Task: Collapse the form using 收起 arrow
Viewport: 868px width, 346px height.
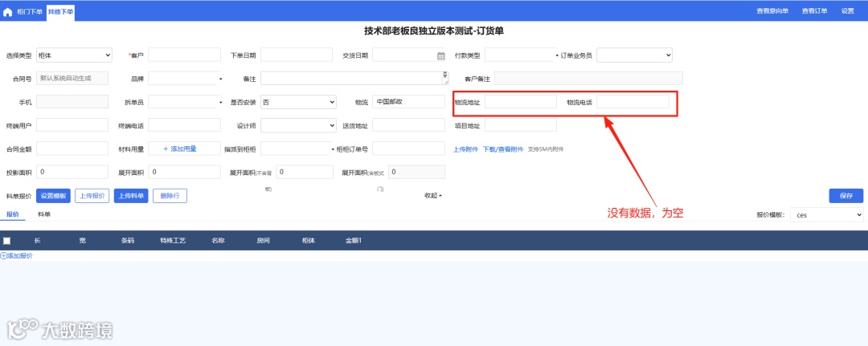Action: click(433, 196)
